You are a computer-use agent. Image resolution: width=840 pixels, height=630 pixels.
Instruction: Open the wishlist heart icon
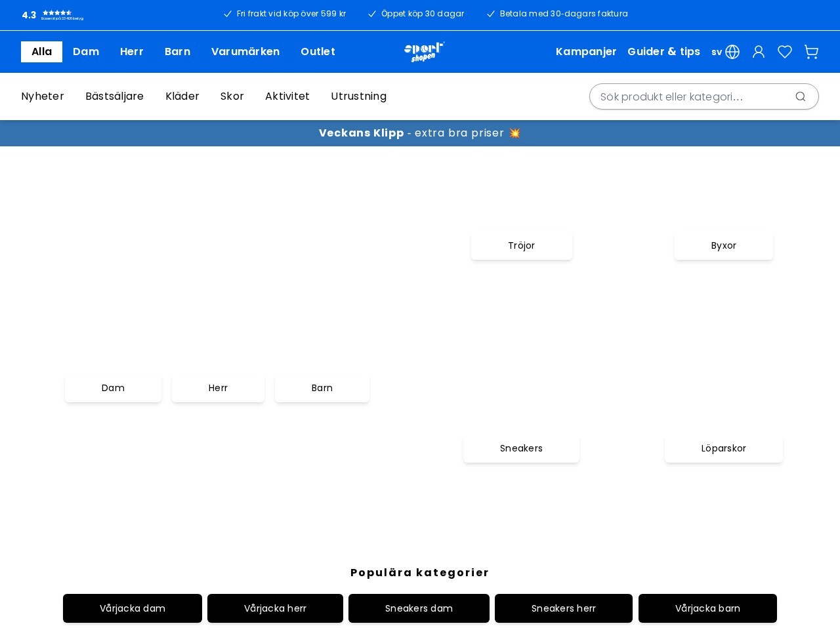click(x=785, y=52)
